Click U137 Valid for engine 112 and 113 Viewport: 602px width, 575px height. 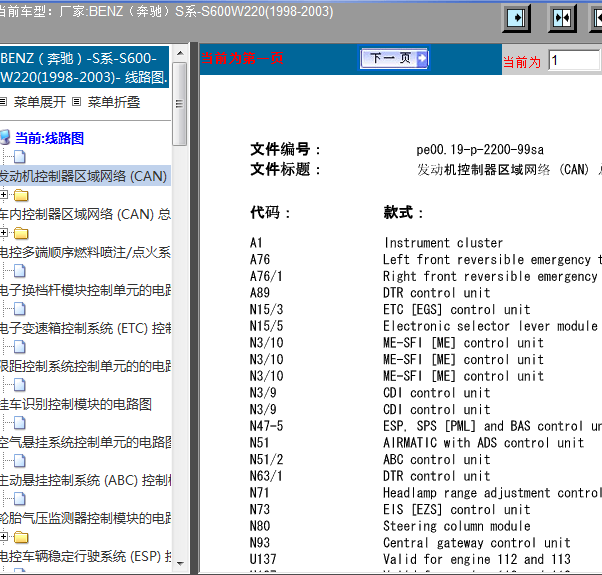click(410, 559)
